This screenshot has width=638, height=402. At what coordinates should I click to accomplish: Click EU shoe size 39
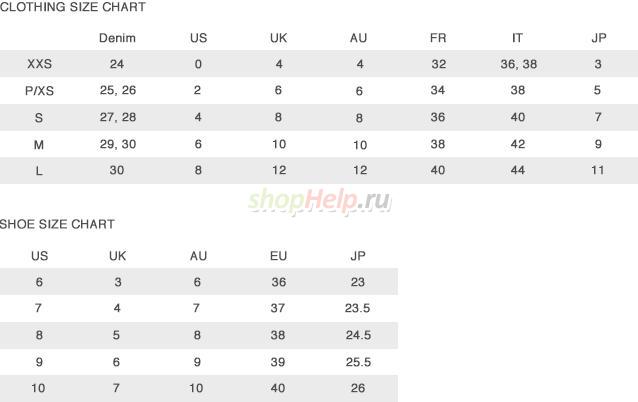(x=277, y=362)
